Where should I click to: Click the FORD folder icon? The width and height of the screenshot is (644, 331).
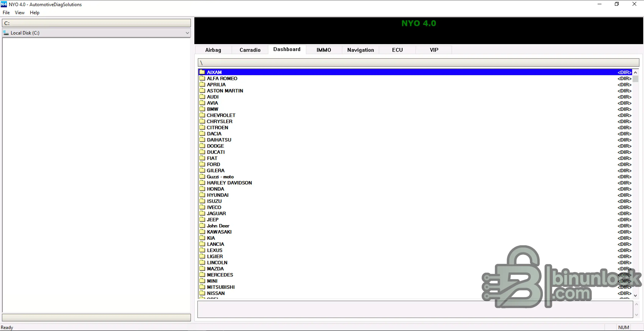[202, 164]
